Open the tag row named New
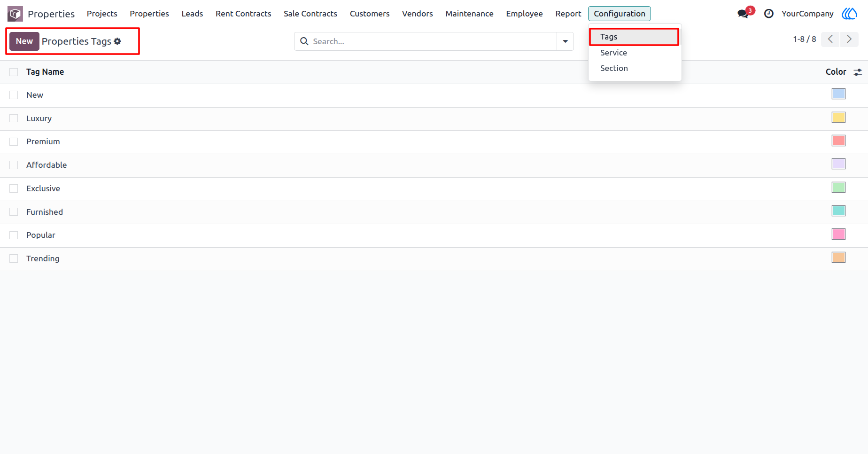Screen dimensions: 868x454 tap(434, 95)
